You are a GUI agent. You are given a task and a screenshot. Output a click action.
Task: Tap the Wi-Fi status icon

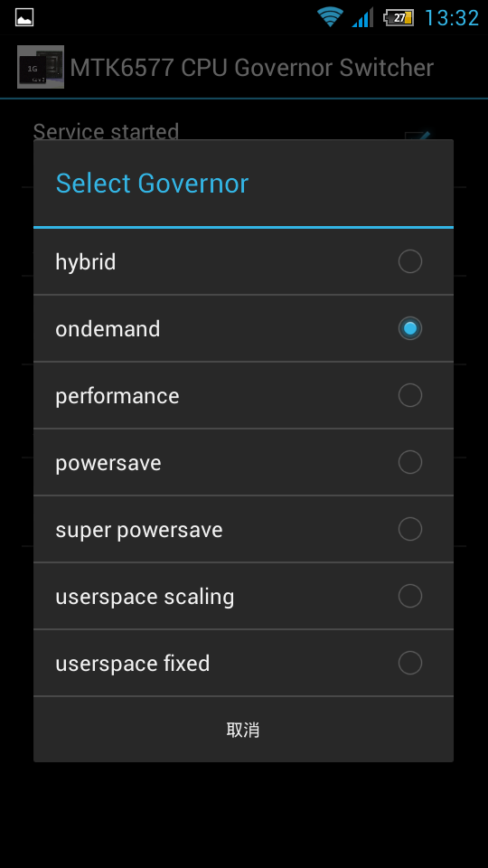coord(330,17)
